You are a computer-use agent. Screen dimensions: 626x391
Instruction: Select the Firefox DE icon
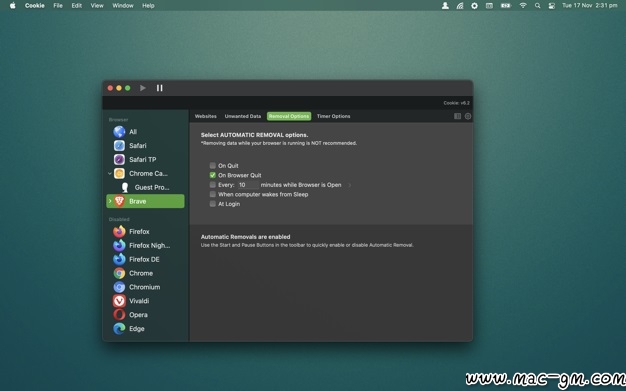point(119,260)
